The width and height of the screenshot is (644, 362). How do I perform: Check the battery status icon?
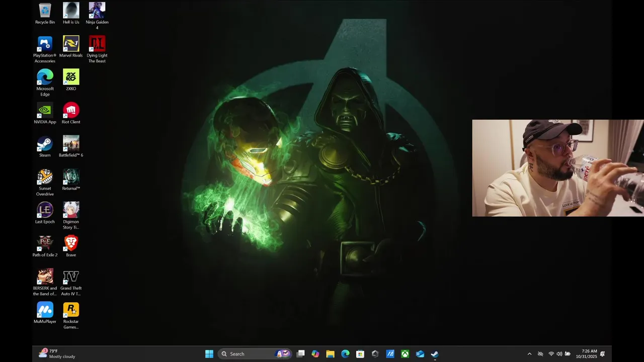point(568,354)
